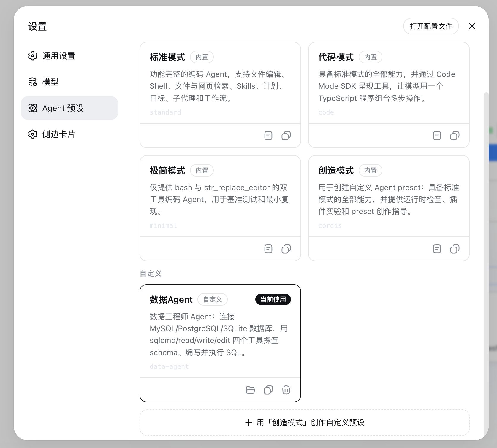
Task: Click 内置 badge on 极简模式
Action: pyautogui.click(x=202, y=170)
